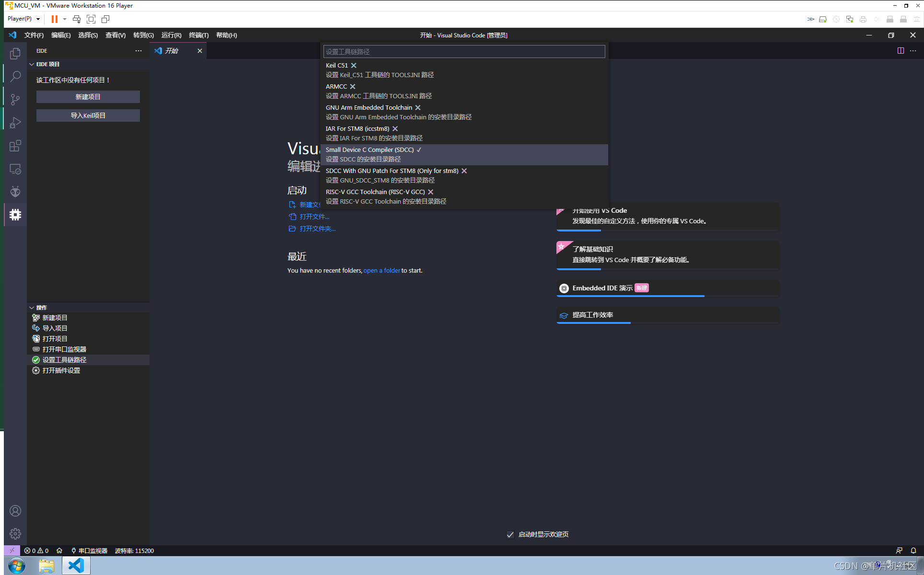Open the Source Control view
Image resolution: width=924 pixels, height=575 pixels.
point(15,99)
